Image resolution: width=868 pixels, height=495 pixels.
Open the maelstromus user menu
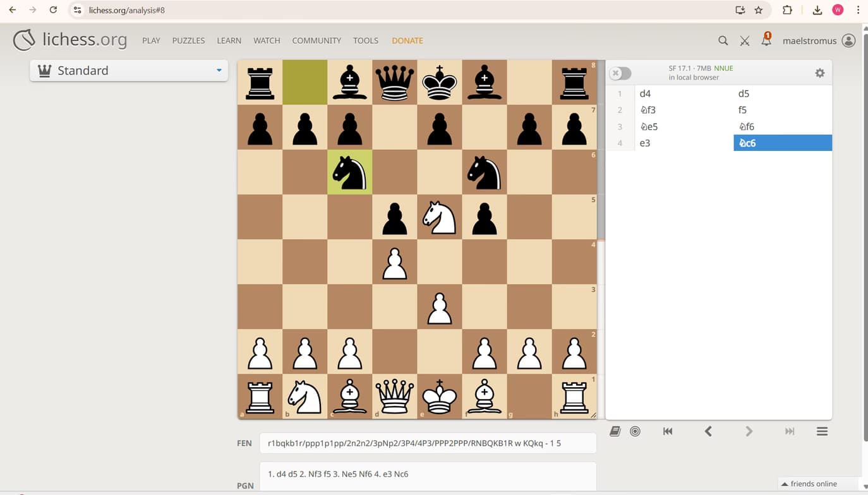818,40
